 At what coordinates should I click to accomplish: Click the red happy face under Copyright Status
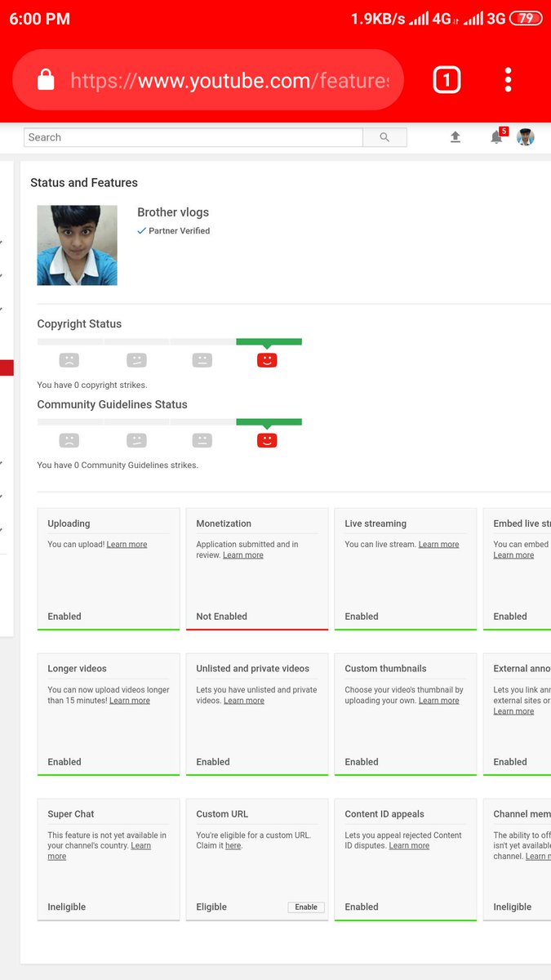(x=267, y=360)
